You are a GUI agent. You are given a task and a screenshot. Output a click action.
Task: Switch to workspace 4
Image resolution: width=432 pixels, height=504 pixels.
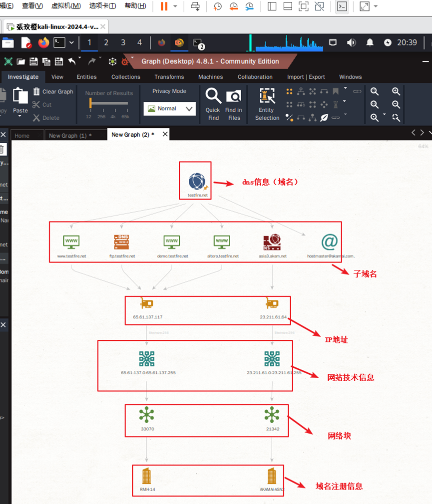(x=140, y=42)
